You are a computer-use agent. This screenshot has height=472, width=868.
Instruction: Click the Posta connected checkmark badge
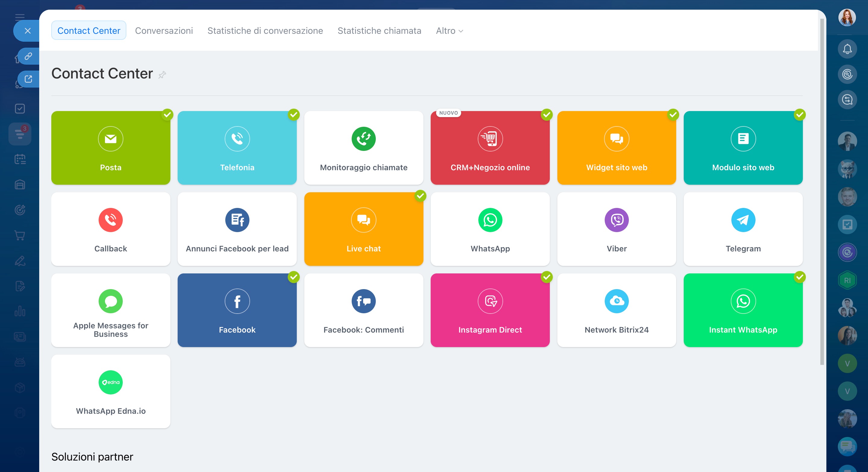(x=167, y=115)
